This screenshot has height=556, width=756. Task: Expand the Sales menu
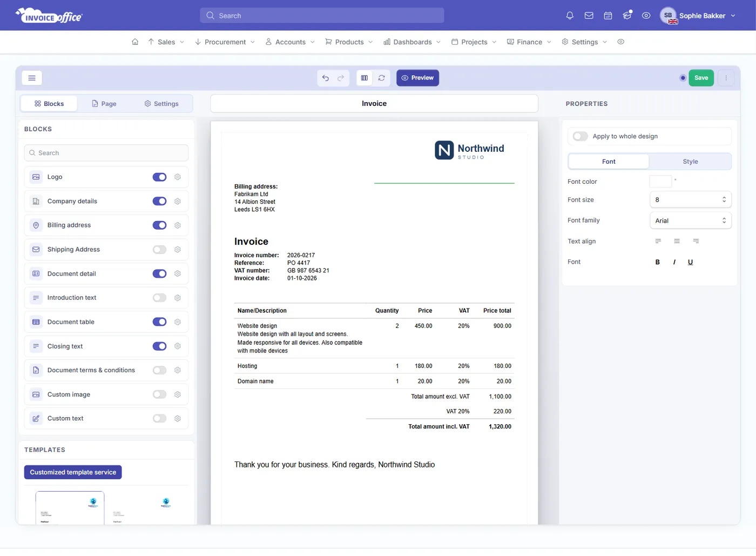(x=166, y=42)
